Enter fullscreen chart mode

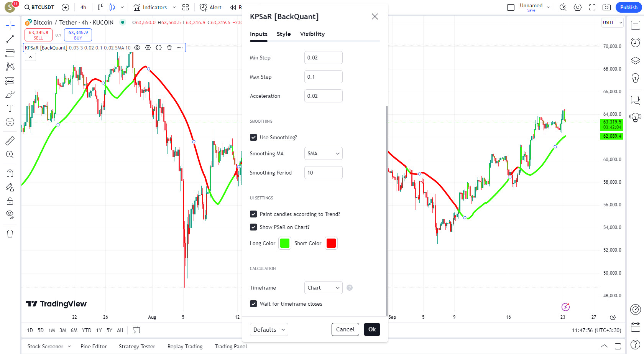coord(592,7)
